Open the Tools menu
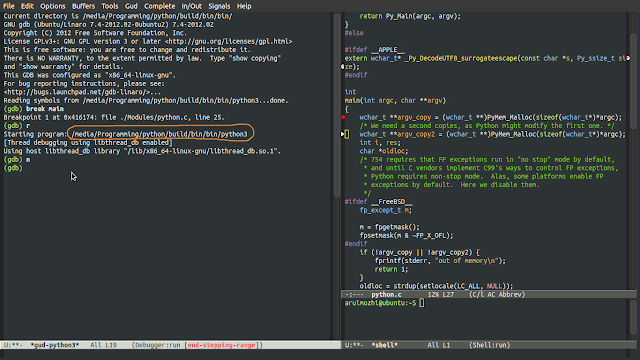The width and height of the screenshot is (640, 360). [x=110, y=6]
